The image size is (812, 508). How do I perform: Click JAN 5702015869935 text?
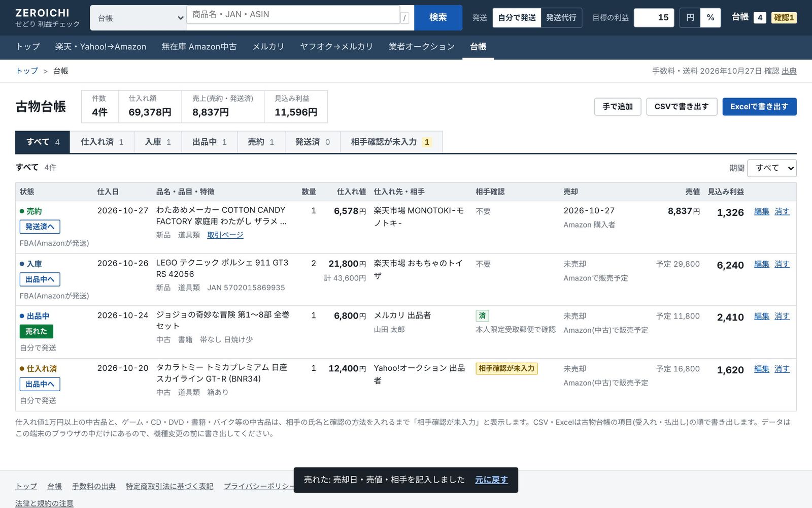click(x=246, y=288)
